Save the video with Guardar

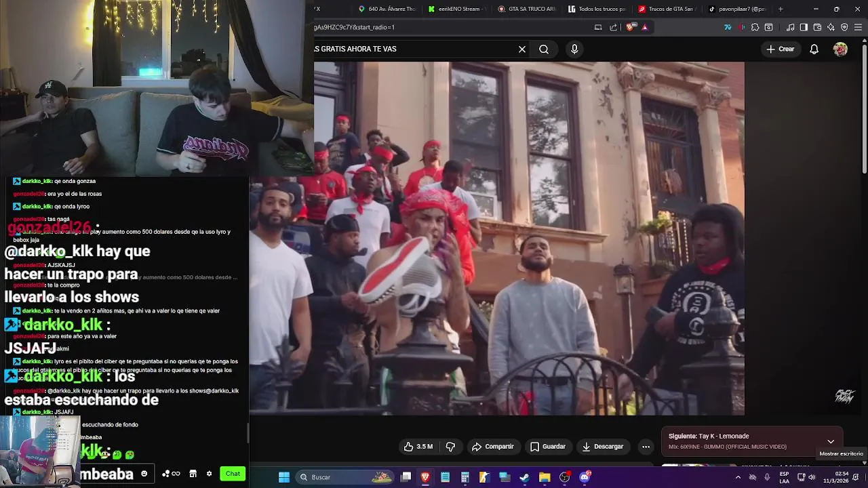(548, 447)
